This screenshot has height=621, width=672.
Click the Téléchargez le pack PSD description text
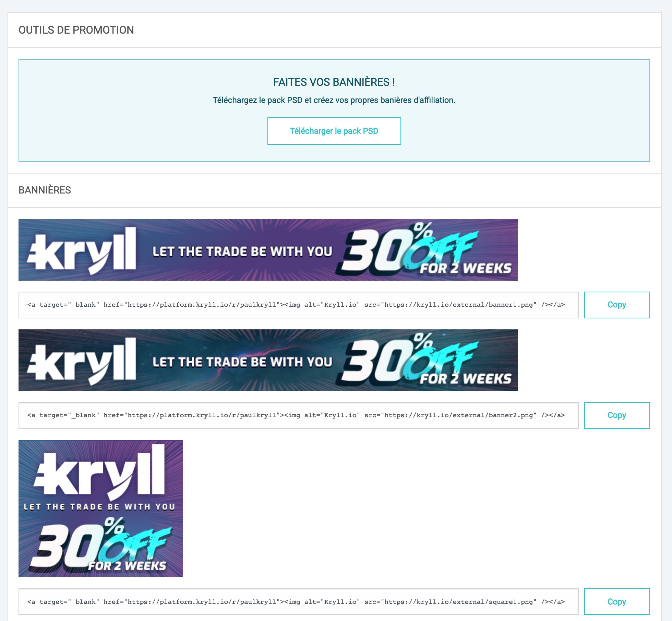[334, 100]
